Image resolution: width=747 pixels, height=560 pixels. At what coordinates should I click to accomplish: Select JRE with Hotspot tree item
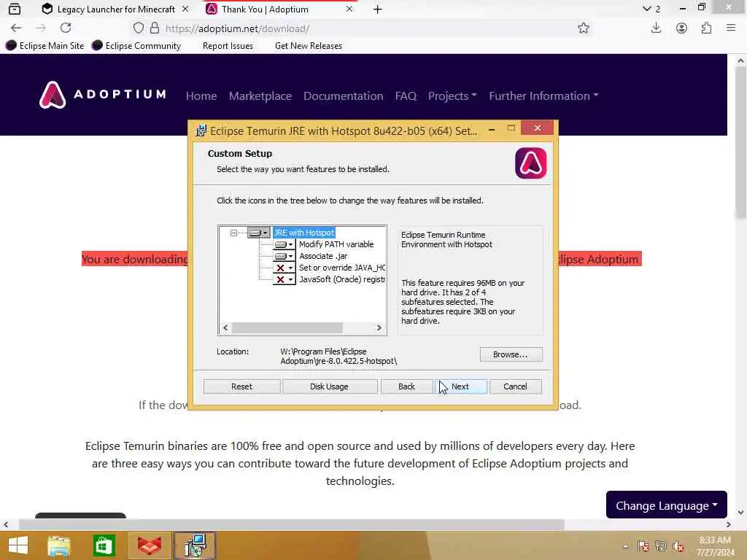tap(304, 233)
